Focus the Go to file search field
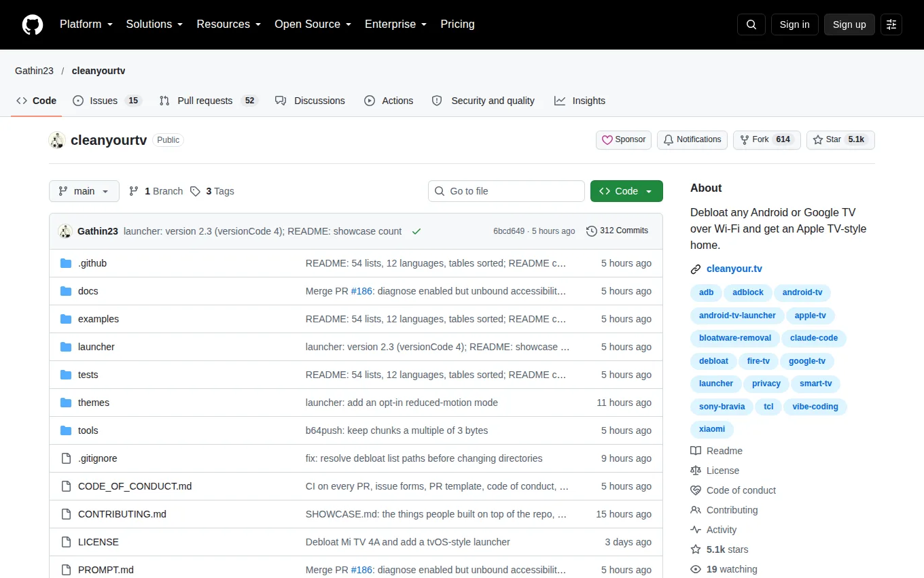The width and height of the screenshot is (924, 578). pos(506,191)
